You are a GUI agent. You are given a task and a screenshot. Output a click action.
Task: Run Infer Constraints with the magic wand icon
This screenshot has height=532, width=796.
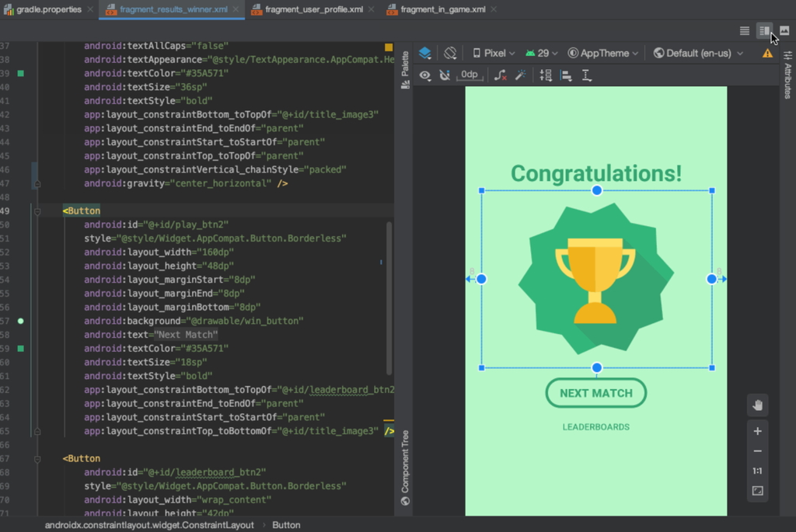pyautogui.click(x=519, y=75)
